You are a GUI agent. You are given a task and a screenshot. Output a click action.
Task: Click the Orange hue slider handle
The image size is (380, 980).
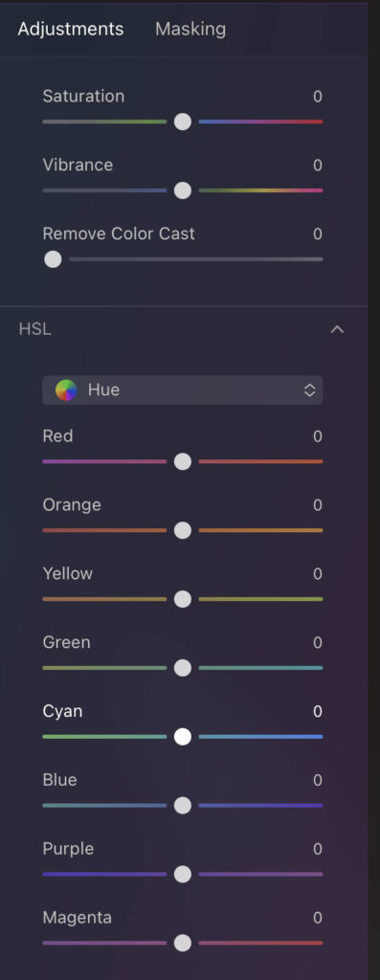coord(183,530)
